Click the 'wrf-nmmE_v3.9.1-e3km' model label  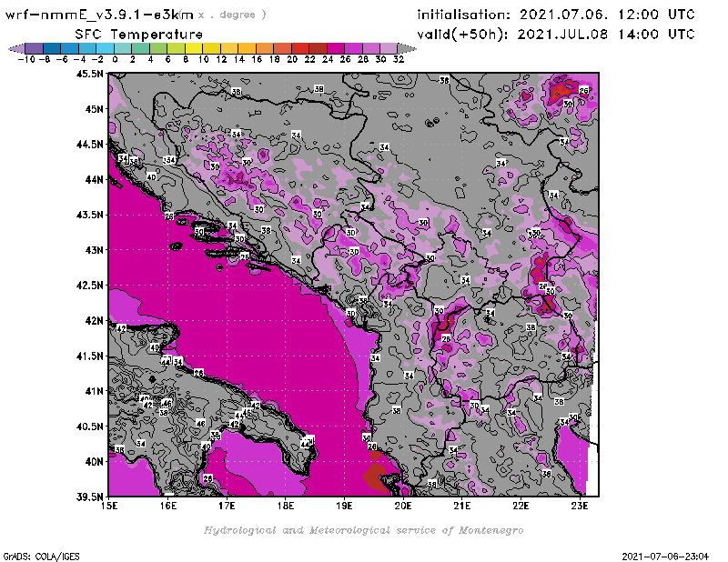[x=99, y=15]
